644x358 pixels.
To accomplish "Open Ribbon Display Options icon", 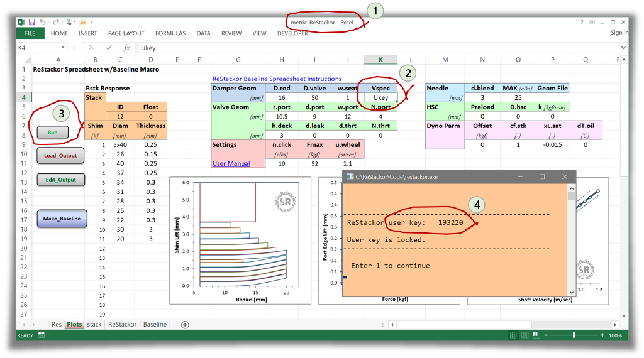I will (592, 22).
